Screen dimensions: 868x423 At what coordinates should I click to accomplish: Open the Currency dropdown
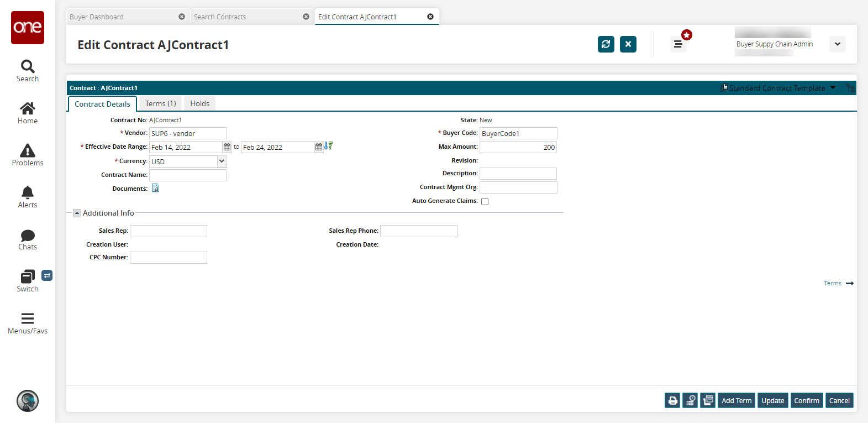coord(222,161)
